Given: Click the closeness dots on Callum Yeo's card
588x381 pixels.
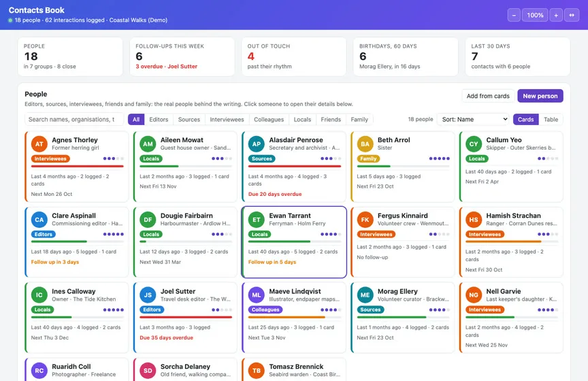Looking at the screenshot, I should tap(548, 159).
